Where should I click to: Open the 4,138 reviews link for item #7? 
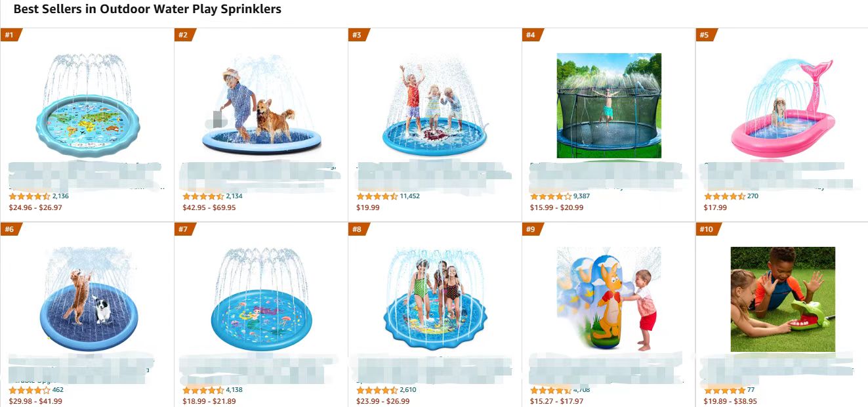(x=234, y=390)
